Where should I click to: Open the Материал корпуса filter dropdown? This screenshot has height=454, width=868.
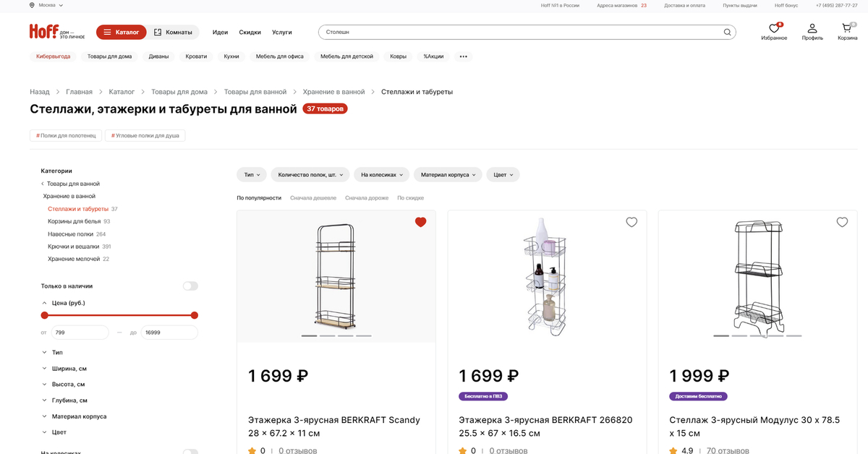coord(449,174)
